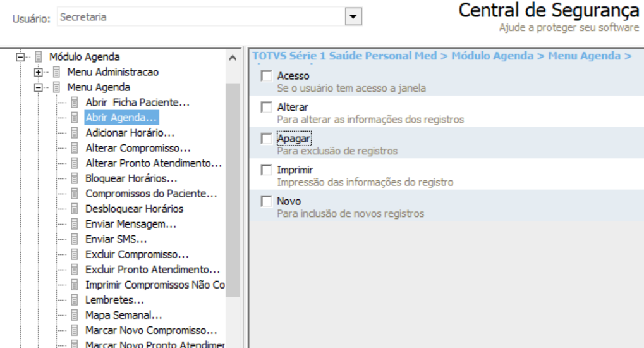Screen dimensions: 644x348
Task: Select Desbloquear Horários in the tree
Action: click(x=135, y=209)
